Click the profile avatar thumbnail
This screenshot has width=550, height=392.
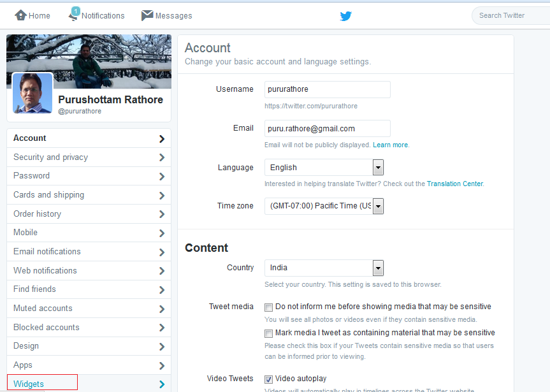click(32, 93)
